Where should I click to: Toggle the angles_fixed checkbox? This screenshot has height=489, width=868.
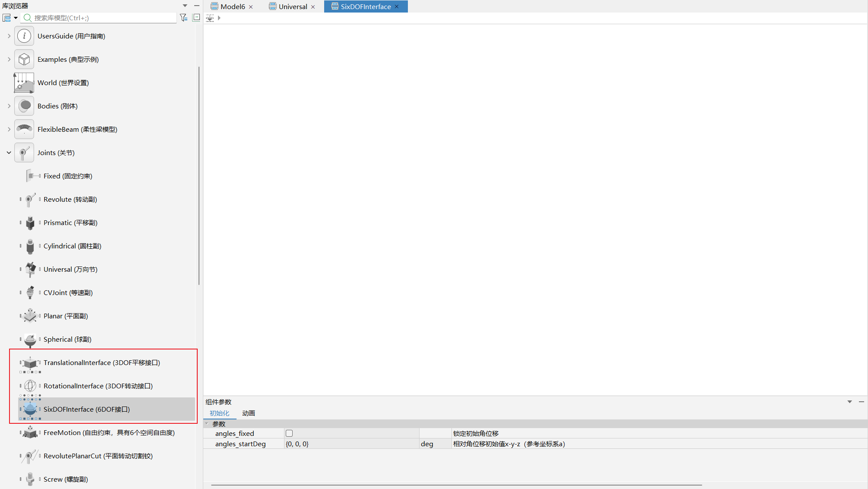(289, 433)
